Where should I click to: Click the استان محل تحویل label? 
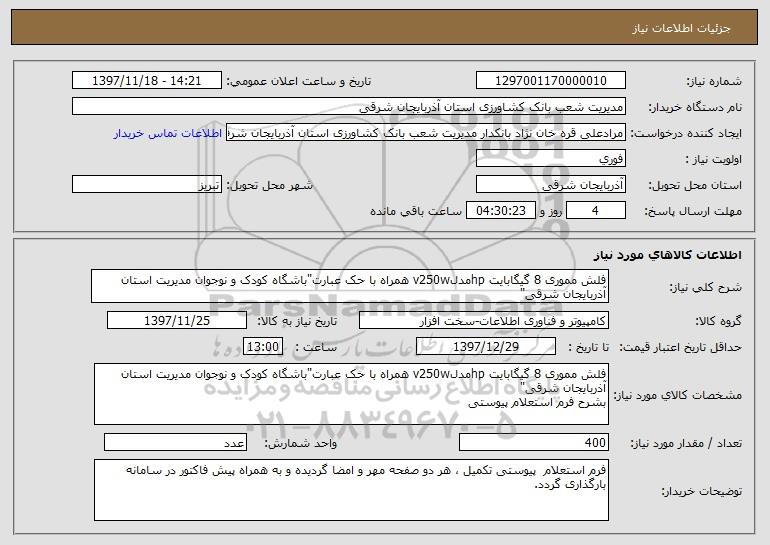click(x=695, y=186)
